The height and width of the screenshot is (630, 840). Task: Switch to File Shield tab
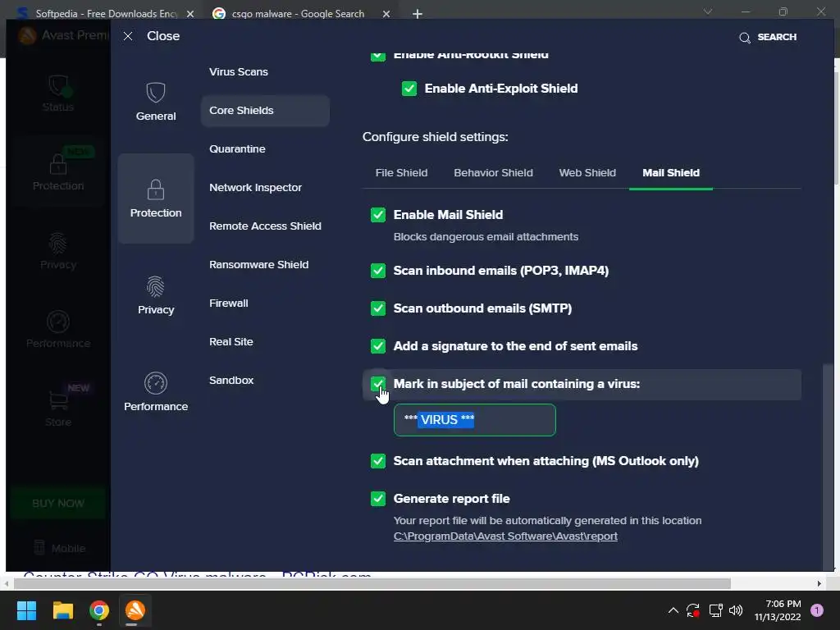[x=401, y=172]
